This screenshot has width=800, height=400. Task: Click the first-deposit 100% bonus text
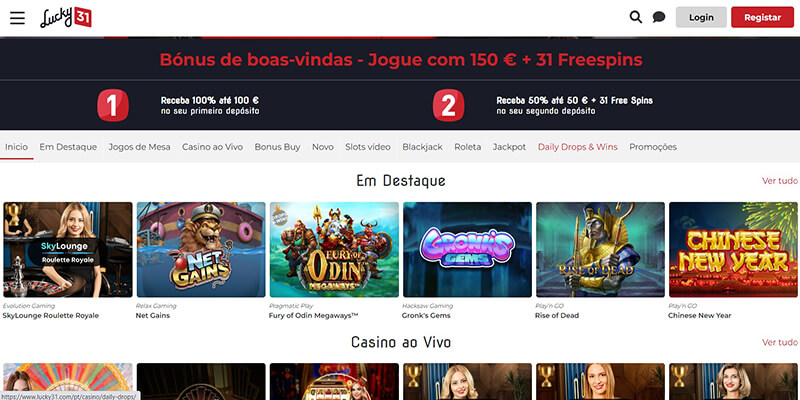pos(210,106)
